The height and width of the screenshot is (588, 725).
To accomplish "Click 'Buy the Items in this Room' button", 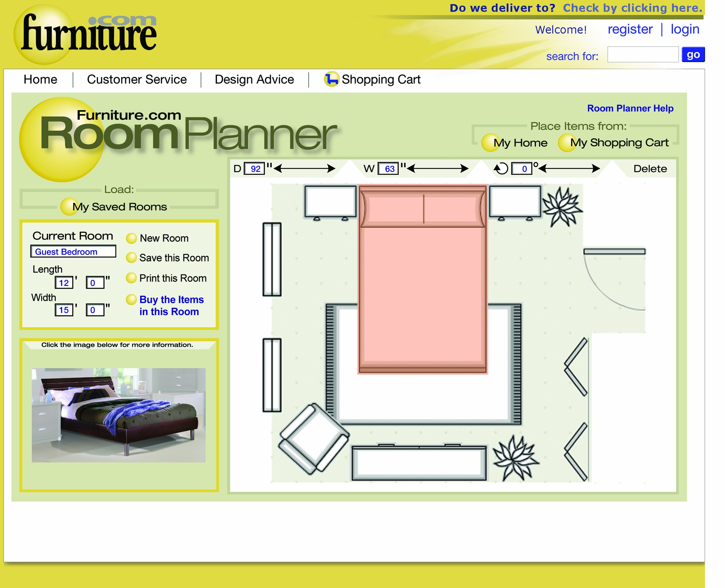I will pyautogui.click(x=170, y=305).
